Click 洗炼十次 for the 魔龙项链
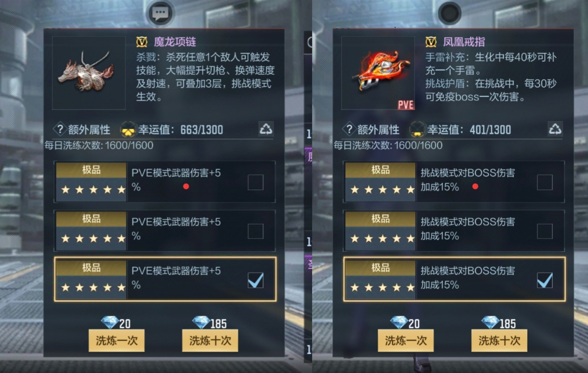The image size is (588, 373). [210, 341]
